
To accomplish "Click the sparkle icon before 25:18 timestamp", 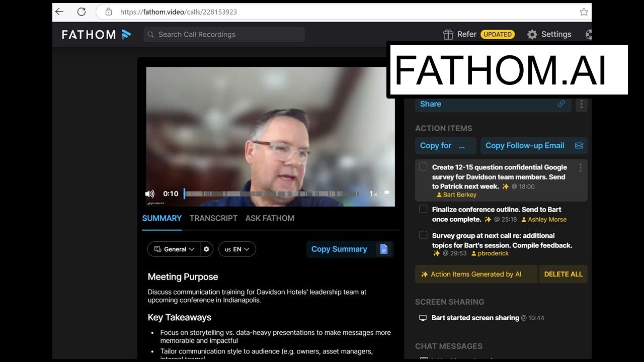I will [x=488, y=219].
